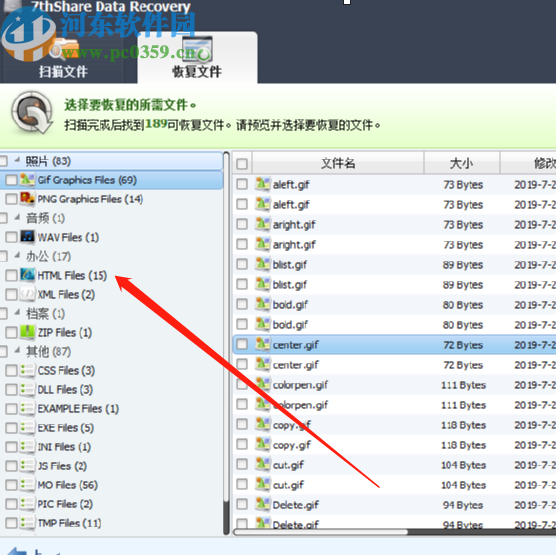This screenshot has width=556, height=555.
Task: Click the PNG Graphics Files category icon
Action: pos(27,199)
